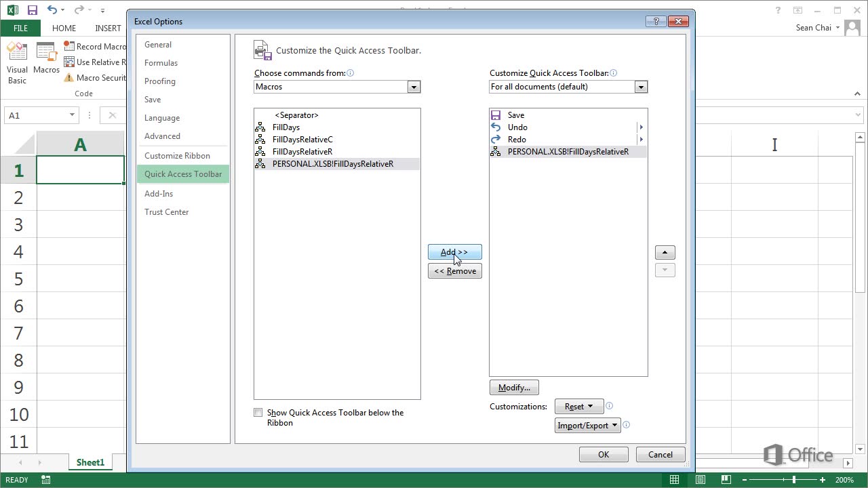Screen dimensions: 868x488
Task: Click the Name Box showing A1
Action: [41, 115]
